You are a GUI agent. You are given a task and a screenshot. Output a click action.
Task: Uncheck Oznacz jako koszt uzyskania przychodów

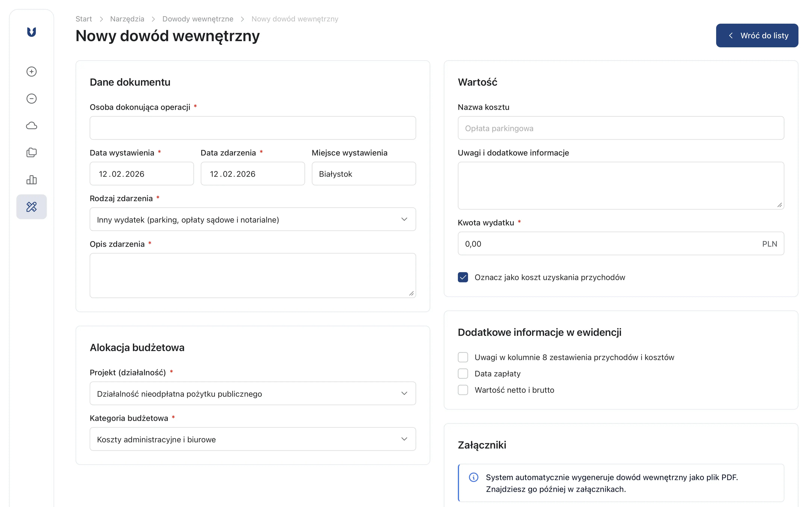click(x=463, y=277)
